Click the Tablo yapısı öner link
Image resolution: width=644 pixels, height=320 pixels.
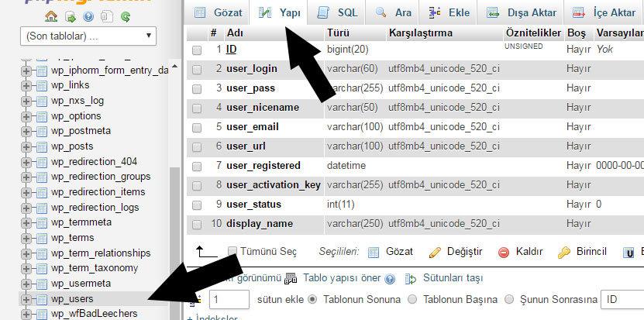342,278
